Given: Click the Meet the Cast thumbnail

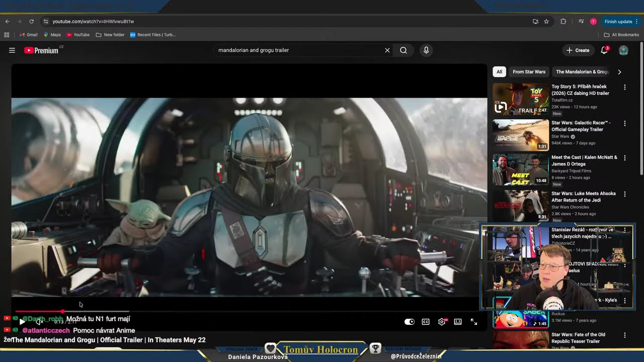Looking at the screenshot, I should [x=521, y=169].
